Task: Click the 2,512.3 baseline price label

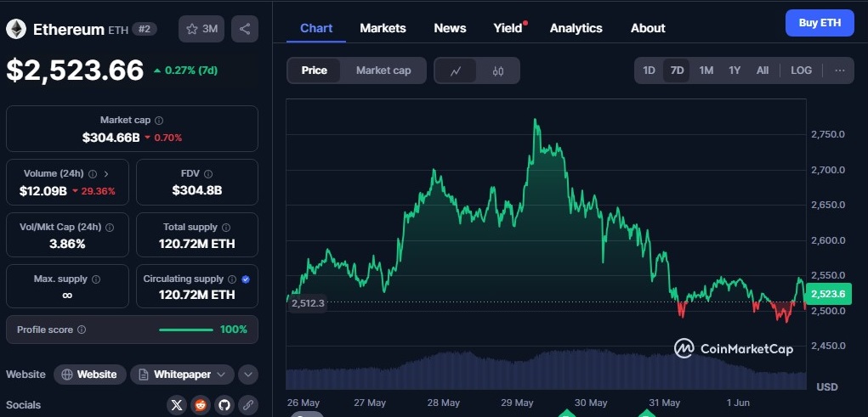Action: pyautogui.click(x=308, y=303)
